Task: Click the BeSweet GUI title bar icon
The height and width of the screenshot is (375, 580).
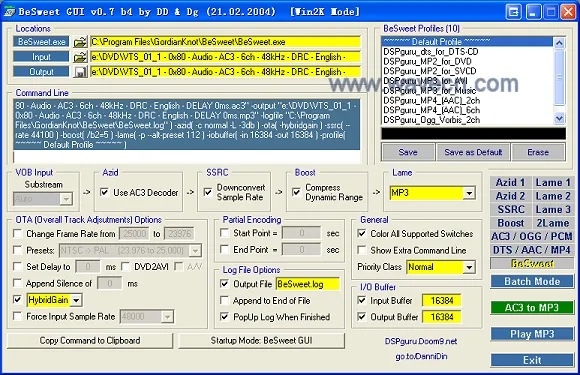Action: click(9, 12)
